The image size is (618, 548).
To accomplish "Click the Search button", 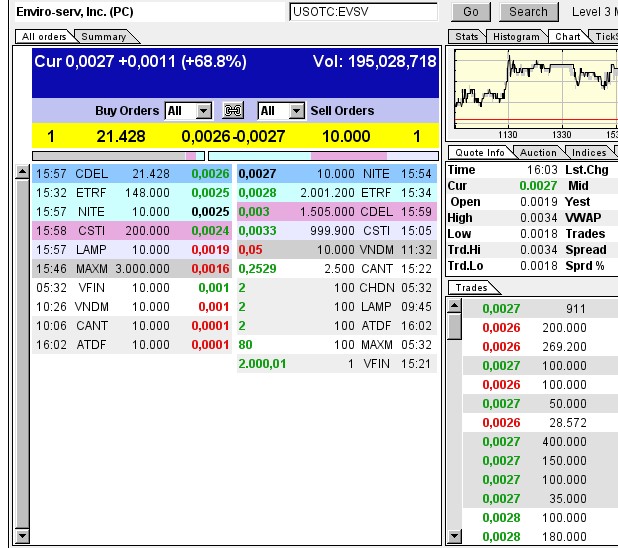I will point(529,12).
